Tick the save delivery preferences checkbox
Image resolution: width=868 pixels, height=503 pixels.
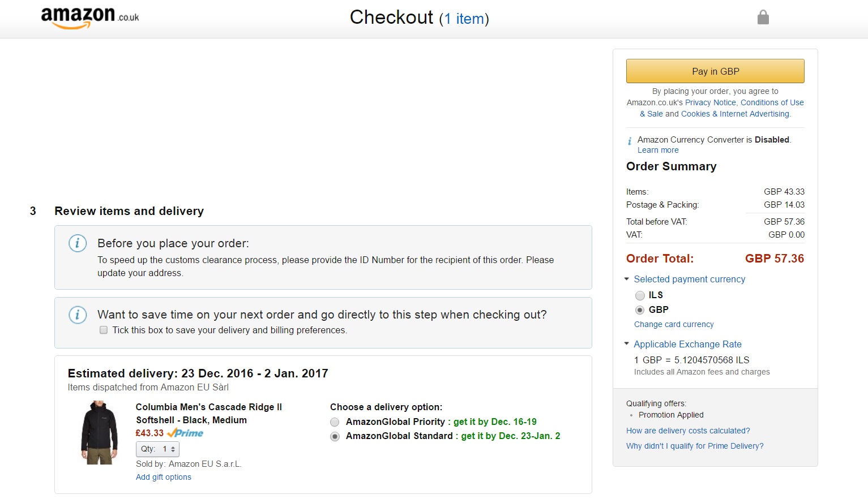pyautogui.click(x=104, y=330)
